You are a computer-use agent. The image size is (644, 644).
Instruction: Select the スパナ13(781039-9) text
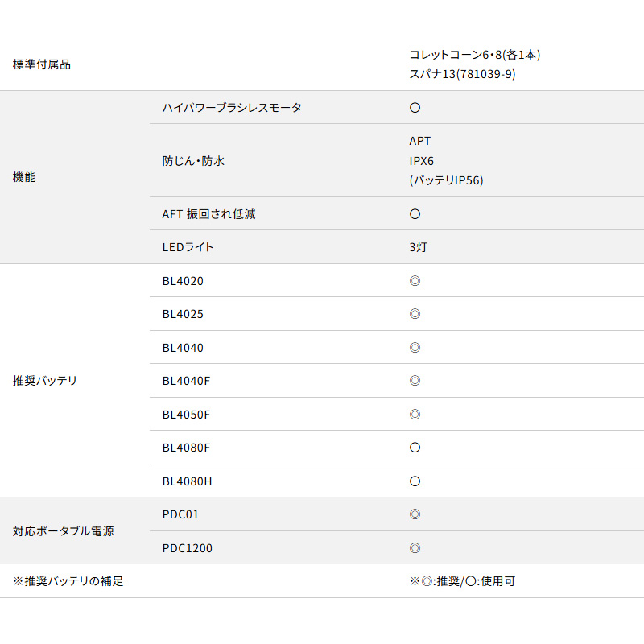pyautogui.click(x=462, y=74)
